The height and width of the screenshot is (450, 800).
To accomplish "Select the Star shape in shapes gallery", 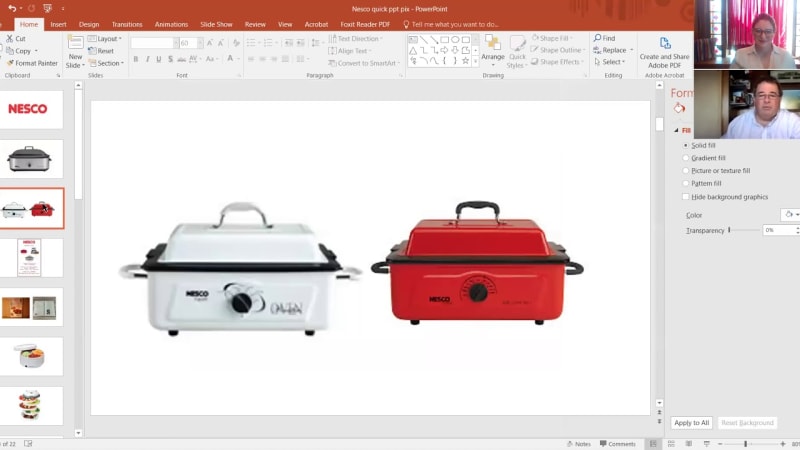I will (465, 61).
